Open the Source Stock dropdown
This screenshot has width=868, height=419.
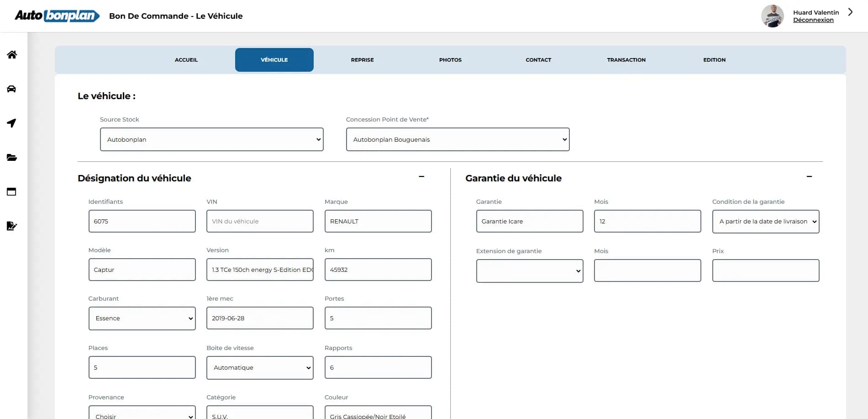[x=211, y=139]
